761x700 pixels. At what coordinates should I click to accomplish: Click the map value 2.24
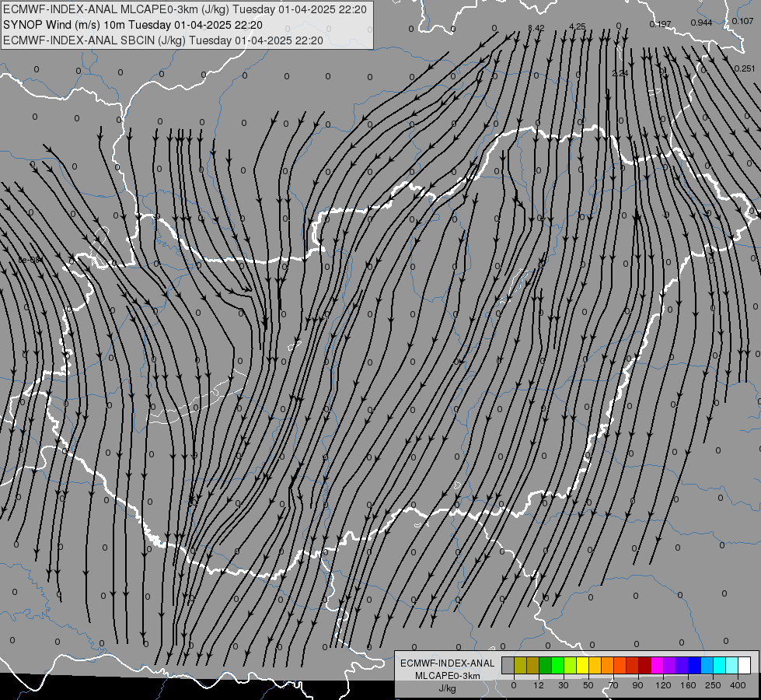[620, 73]
